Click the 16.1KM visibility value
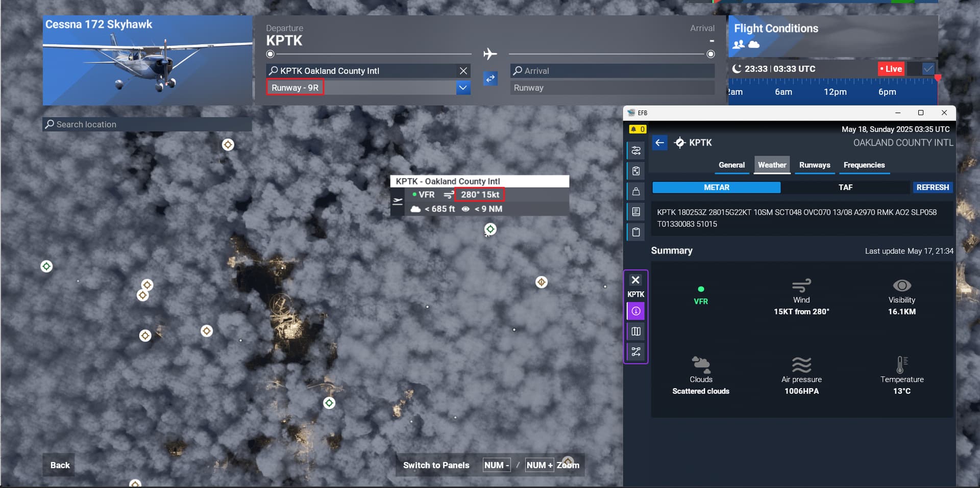Viewport: 980px width, 488px height. pyautogui.click(x=902, y=312)
